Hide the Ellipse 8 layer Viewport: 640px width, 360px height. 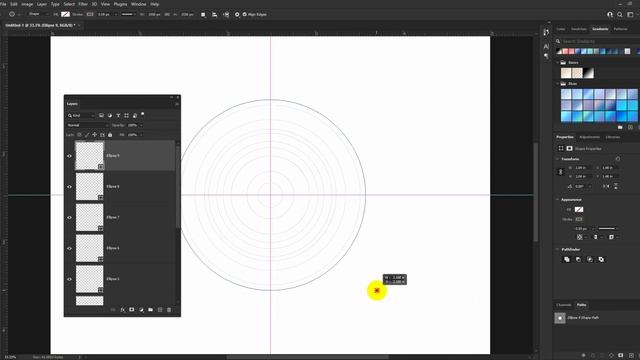(x=69, y=187)
